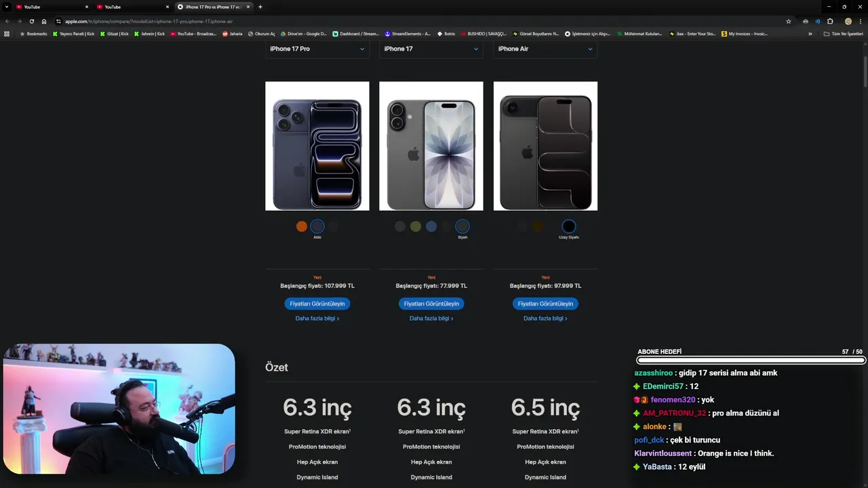Open the browser home page icon
This screenshot has height=488, width=868.
pyautogui.click(x=44, y=21)
